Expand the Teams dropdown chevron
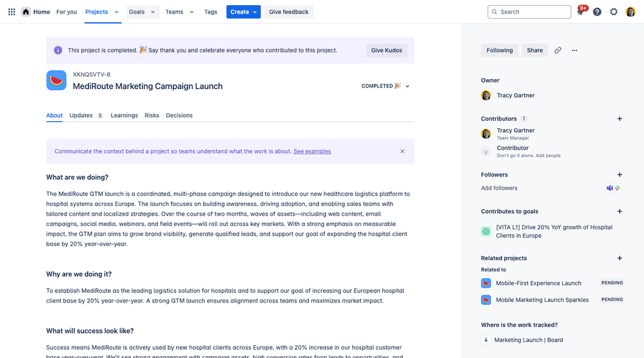Screen dimensions: 644x358 [x=192, y=12]
